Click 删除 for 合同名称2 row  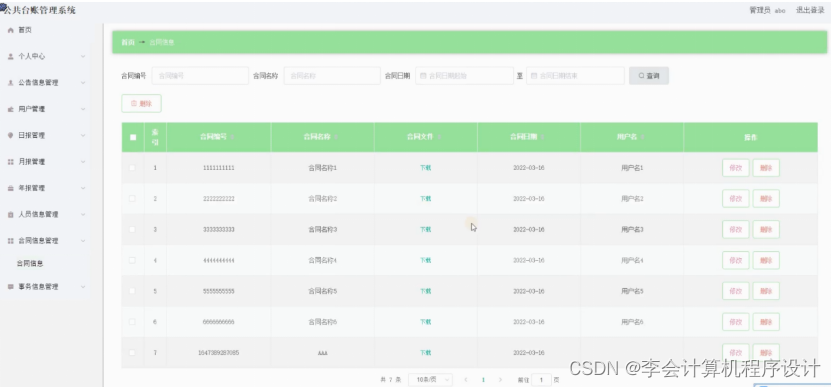point(766,198)
